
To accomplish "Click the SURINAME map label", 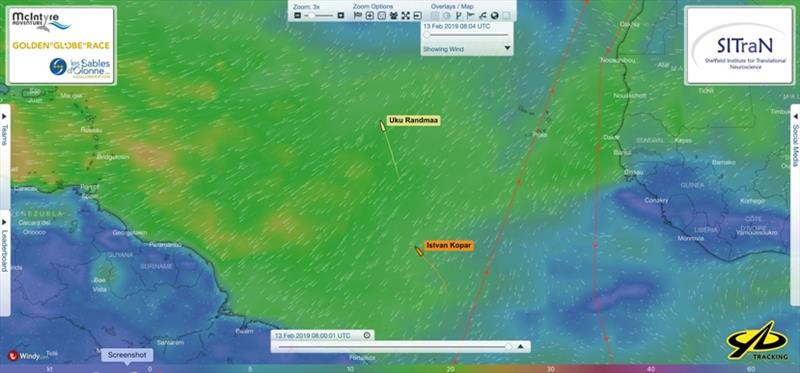I will point(157,266).
